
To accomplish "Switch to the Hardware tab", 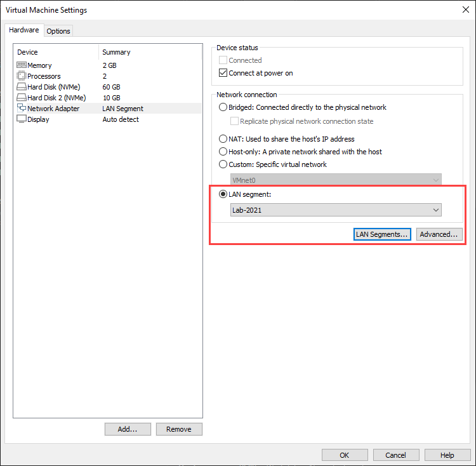I will pos(24,30).
